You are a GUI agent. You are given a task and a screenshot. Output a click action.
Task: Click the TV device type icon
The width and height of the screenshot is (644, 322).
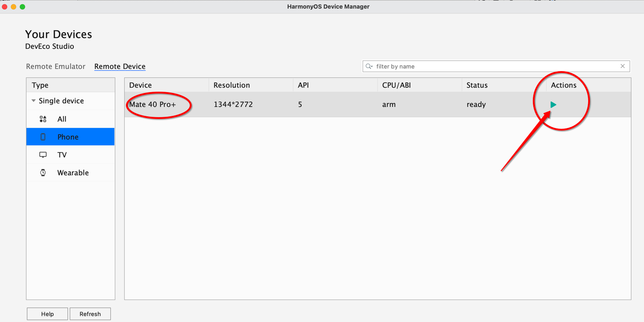(x=42, y=154)
